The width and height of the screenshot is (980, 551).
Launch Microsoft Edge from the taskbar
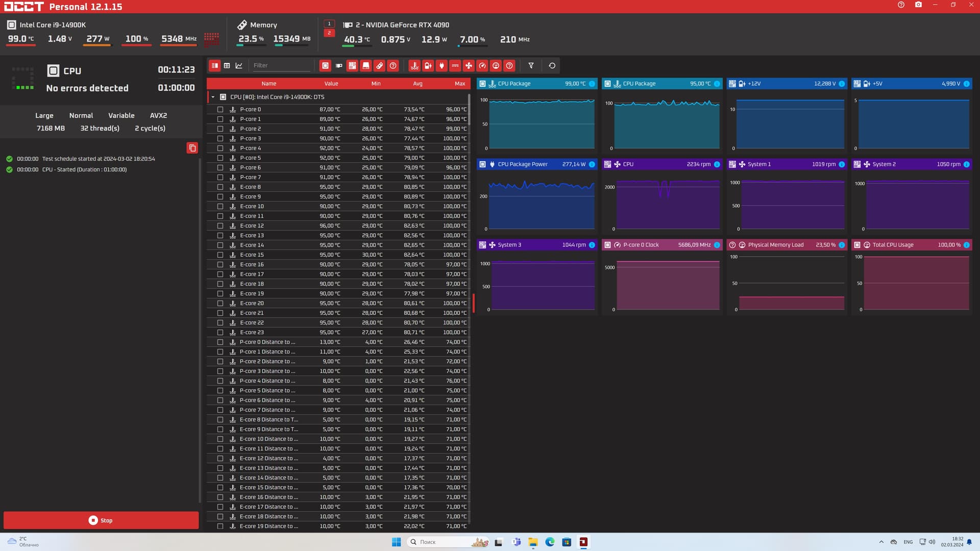click(550, 542)
